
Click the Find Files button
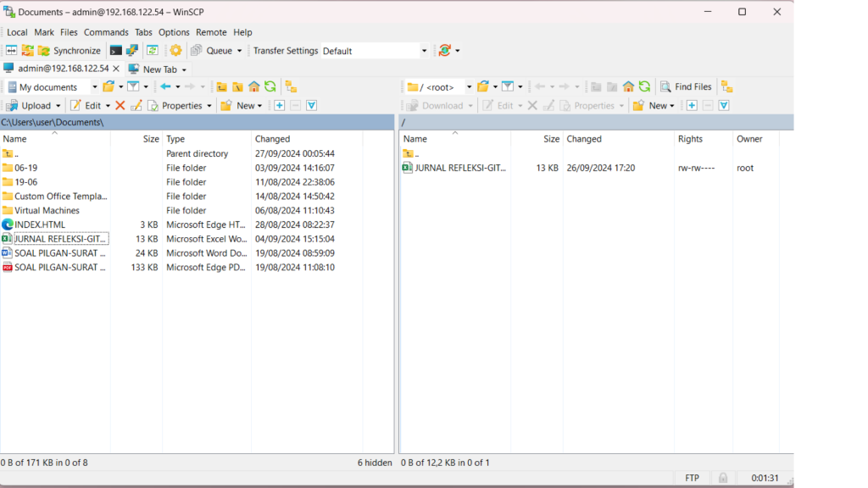686,86
